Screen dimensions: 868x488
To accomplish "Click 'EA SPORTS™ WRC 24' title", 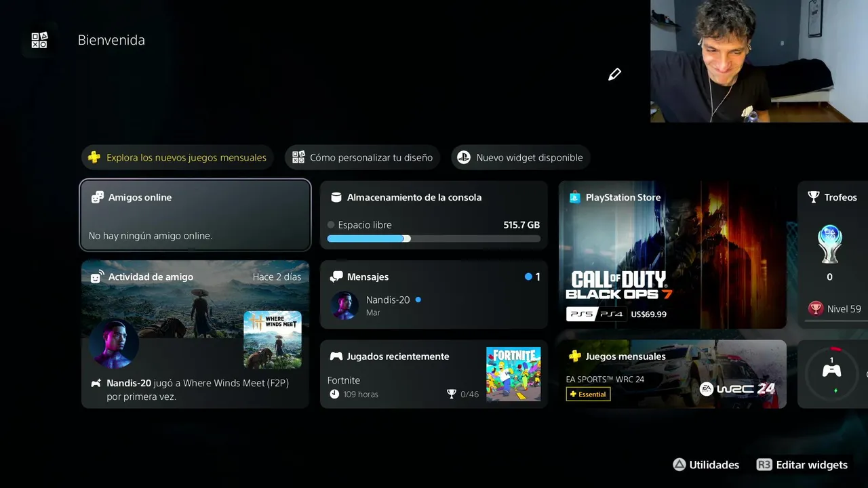I will point(605,379).
